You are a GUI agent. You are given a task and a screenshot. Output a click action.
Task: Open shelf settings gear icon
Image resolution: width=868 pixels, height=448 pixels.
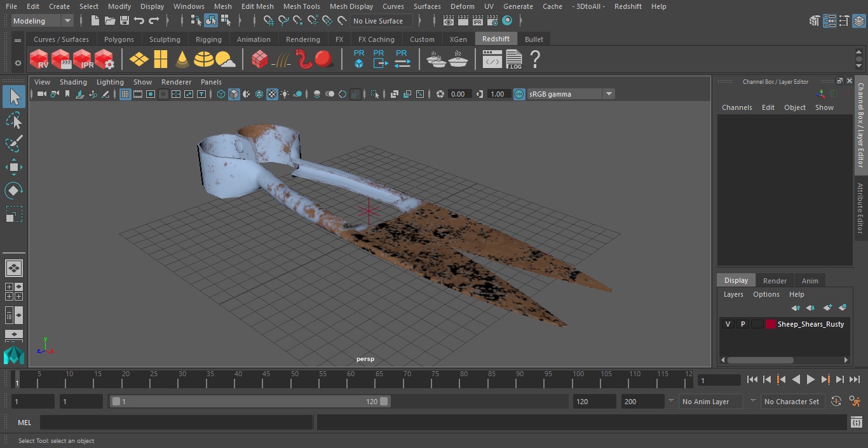pyautogui.click(x=18, y=62)
